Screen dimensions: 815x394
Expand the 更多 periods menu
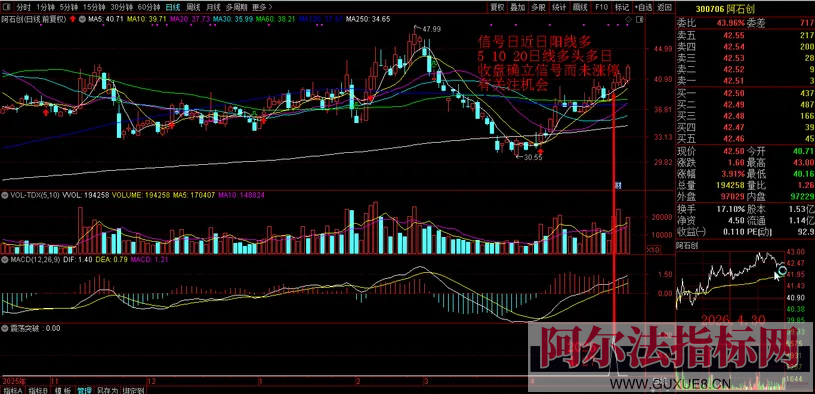coord(261,7)
